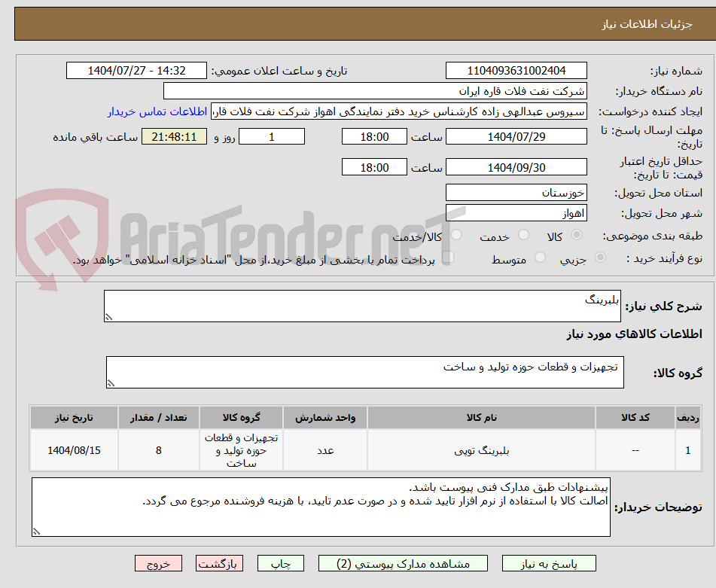Click the کد کالا column header
This screenshot has height=588, width=716.
click(635, 418)
